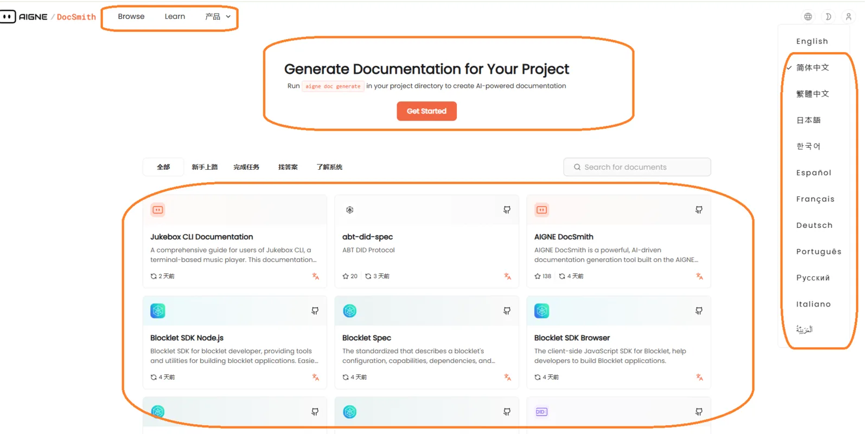
Task: Focus the Search for documents field
Action: 637,167
